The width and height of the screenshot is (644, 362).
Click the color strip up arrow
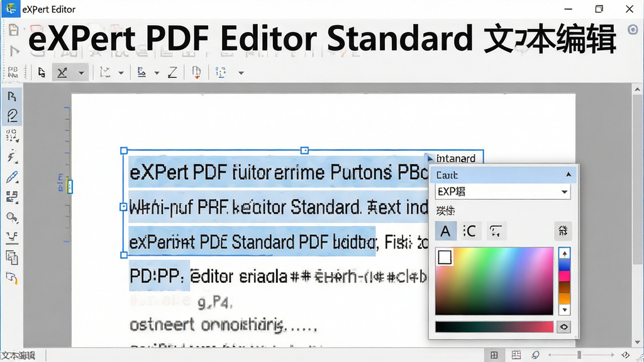point(565,254)
